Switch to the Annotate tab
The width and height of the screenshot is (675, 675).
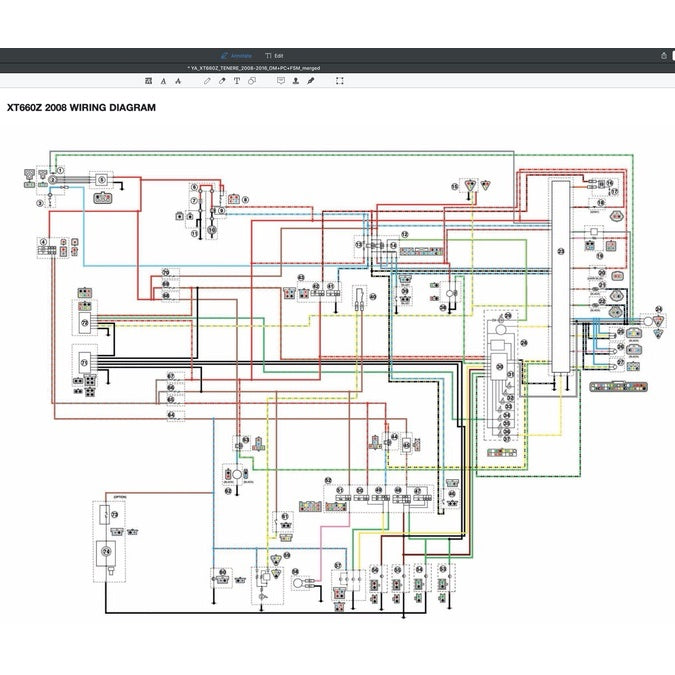pos(236,55)
